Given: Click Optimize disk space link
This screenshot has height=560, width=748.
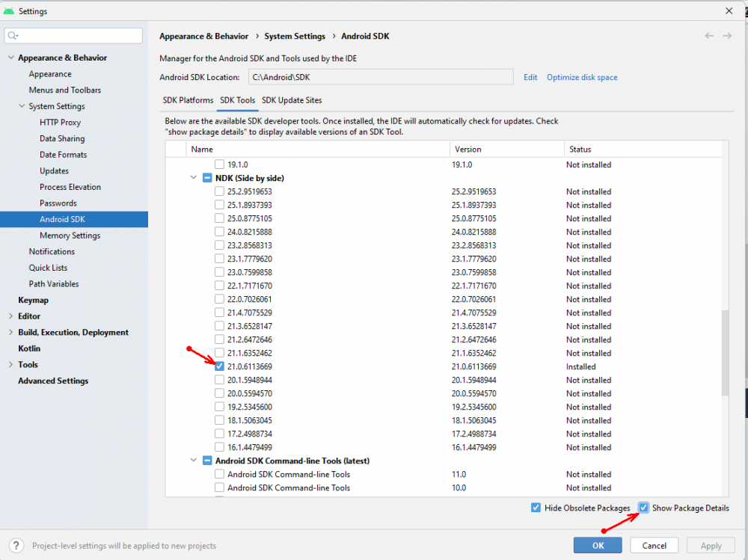Looking at the screenshot, I should coord(582,77).
